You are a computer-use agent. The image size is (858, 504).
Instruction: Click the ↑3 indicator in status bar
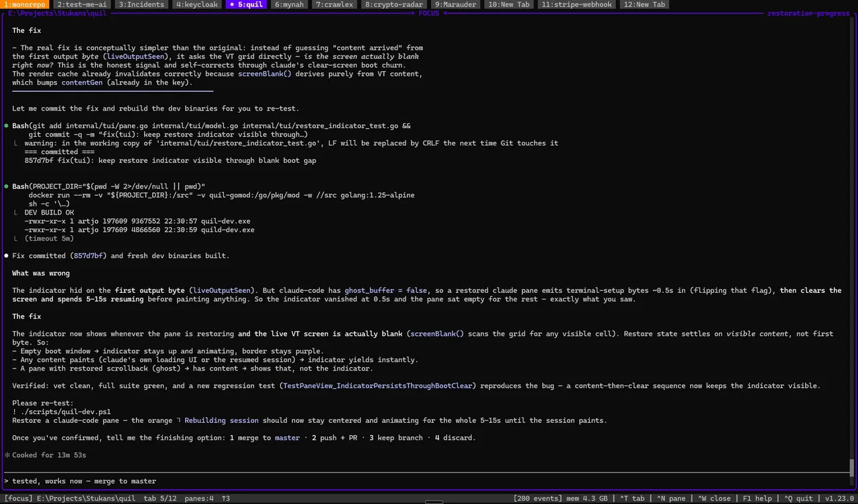click(226, 499)
